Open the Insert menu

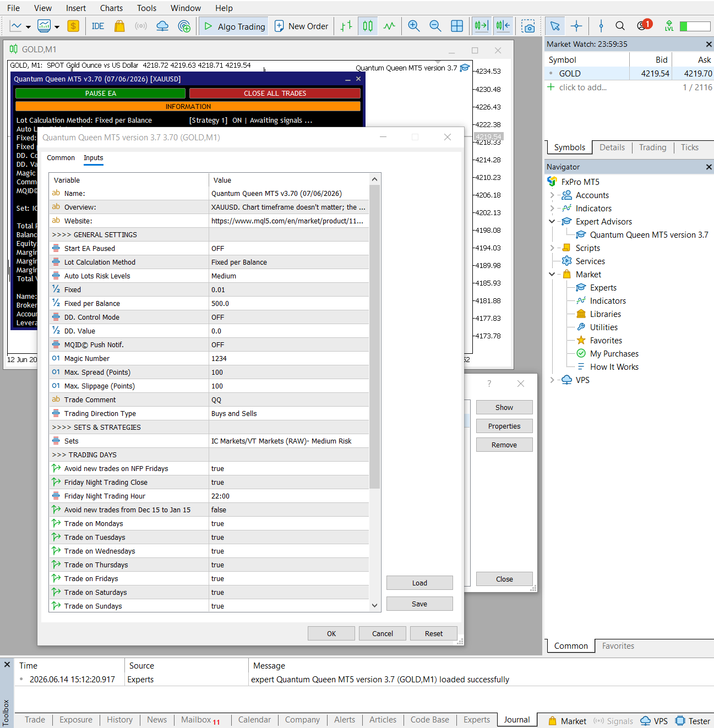click(76, 8)
